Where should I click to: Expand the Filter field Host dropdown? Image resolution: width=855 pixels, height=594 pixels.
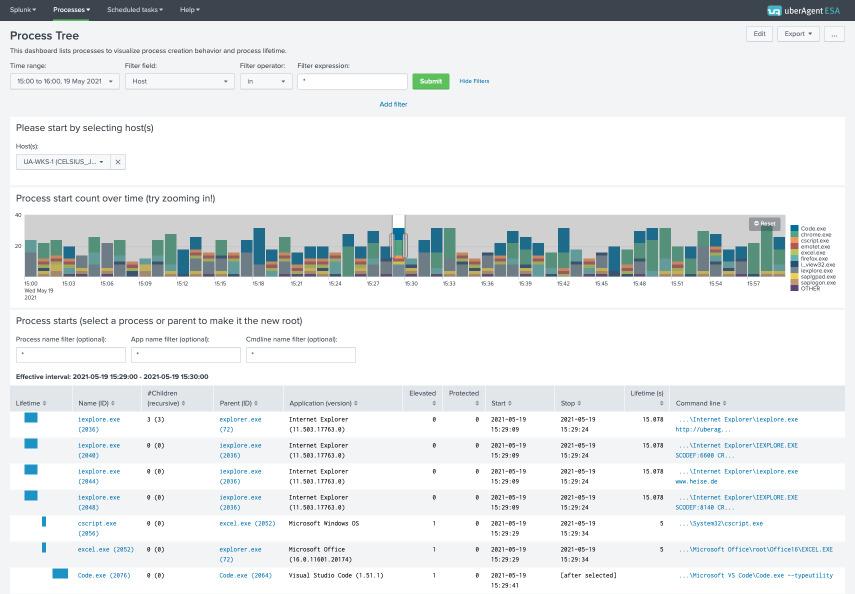178,81
